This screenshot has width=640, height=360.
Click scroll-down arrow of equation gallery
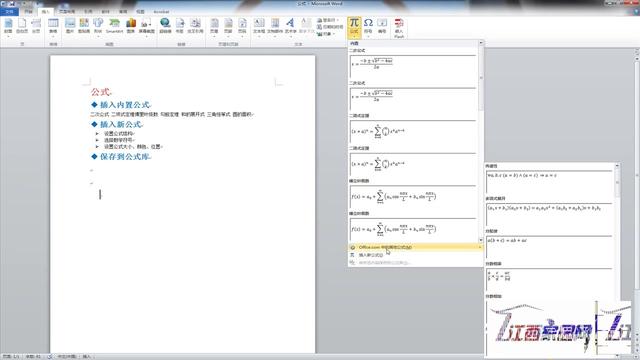pyautogui.click(x=481, y=240)
